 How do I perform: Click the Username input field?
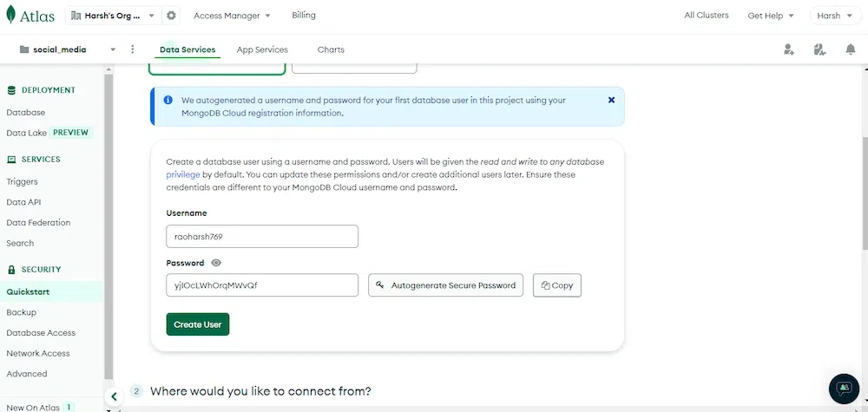[262, 237]
